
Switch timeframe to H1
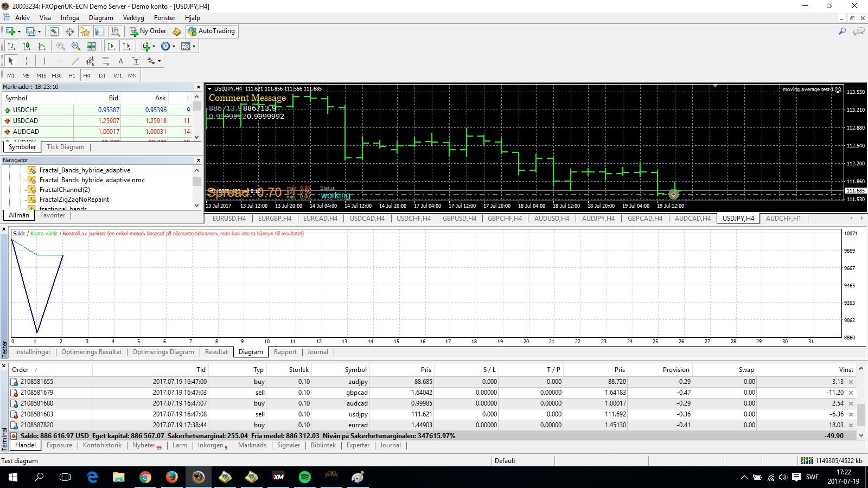(72, 75)
